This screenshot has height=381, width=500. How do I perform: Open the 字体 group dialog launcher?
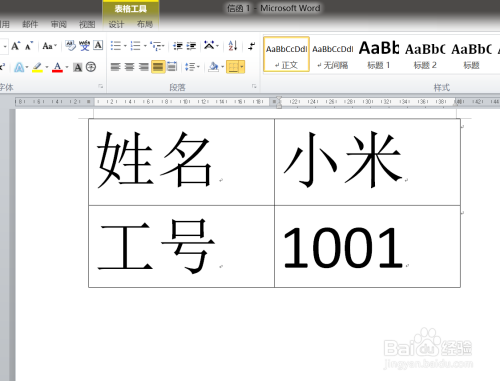pyautogui.click(x=101, y=87)
